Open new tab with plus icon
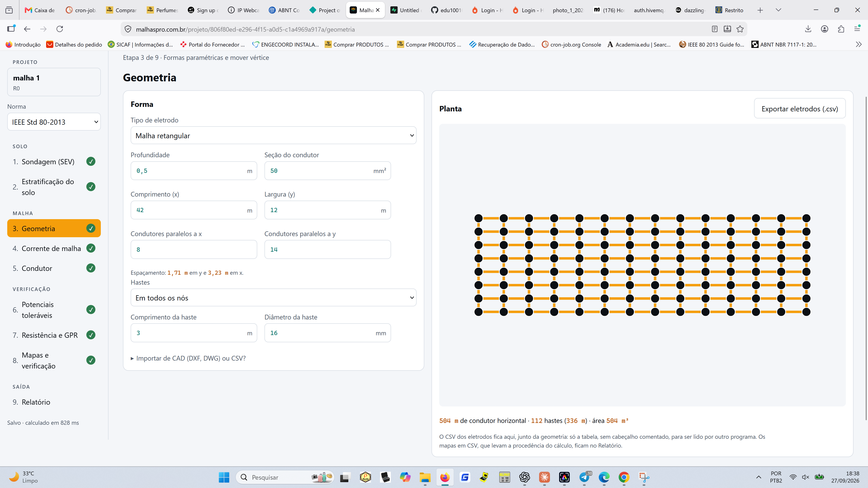This screenshot has height=488, width=868. (x=760, y=10)
